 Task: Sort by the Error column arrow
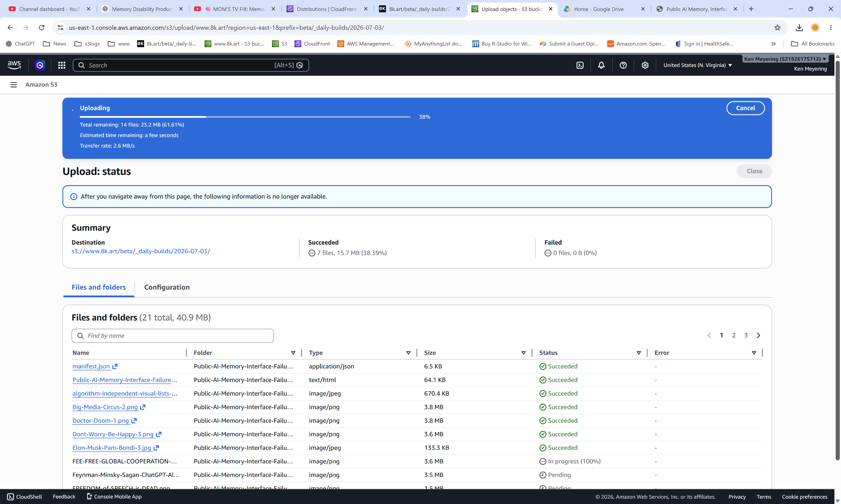coord(754,353)
